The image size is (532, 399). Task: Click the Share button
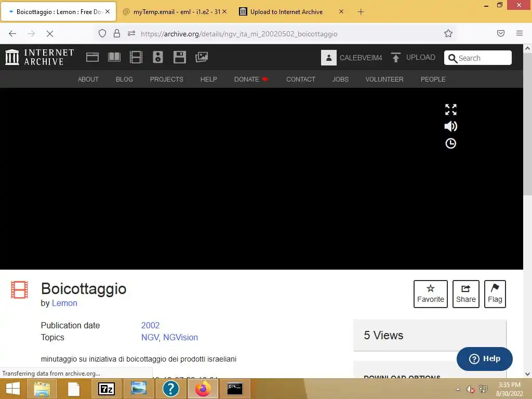466,294
